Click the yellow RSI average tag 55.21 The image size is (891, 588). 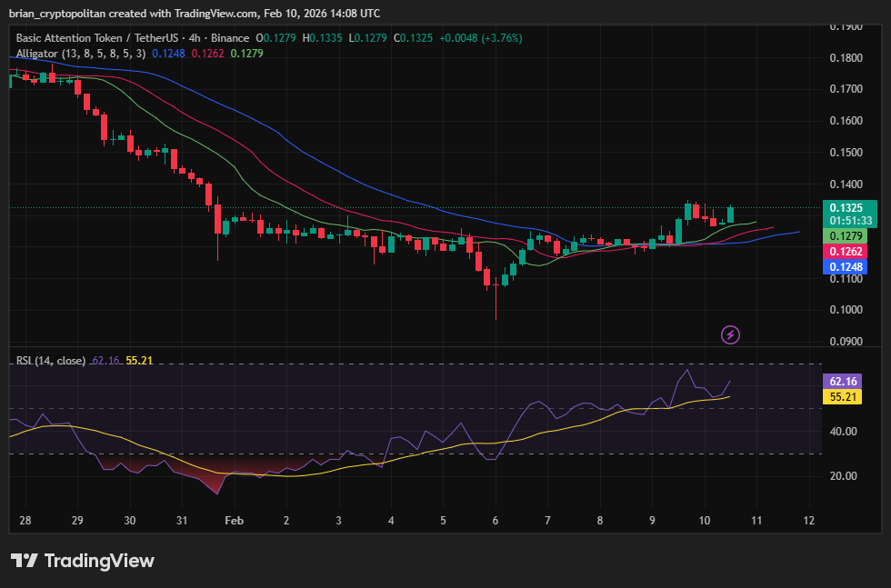tap(843, 396)
